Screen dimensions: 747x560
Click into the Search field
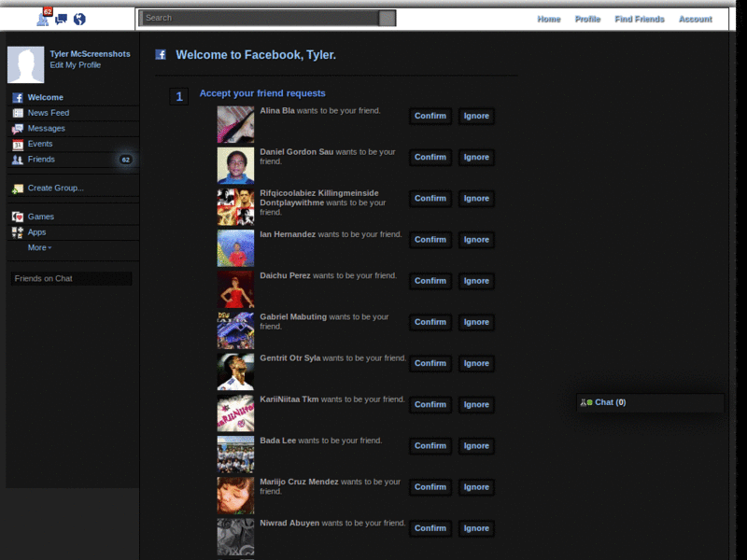[x=260, y=18]
